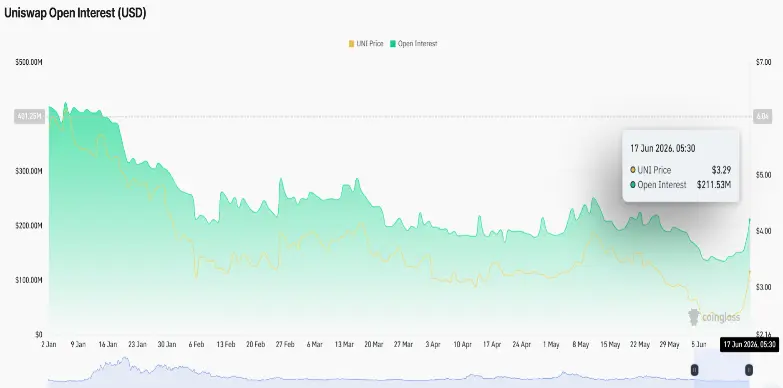783x388 pixels.
Task: Click the '$5.00' right axis label
Action: (764, 175)
